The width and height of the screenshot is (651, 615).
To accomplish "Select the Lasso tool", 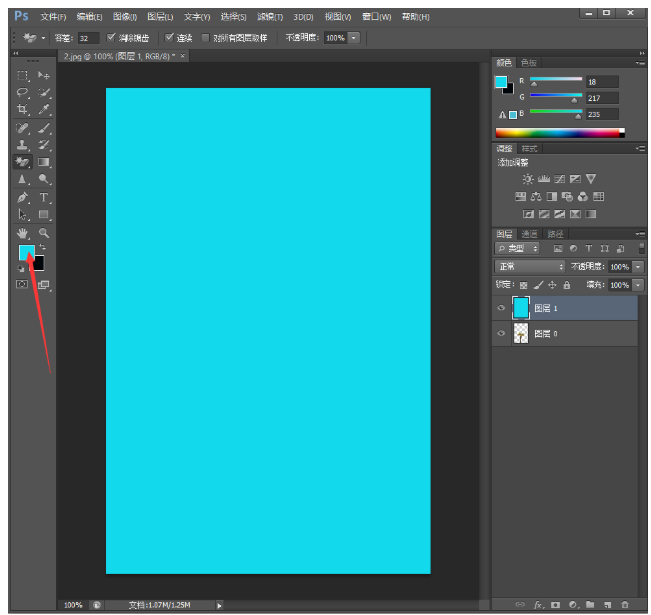I will tap(22, 93).
